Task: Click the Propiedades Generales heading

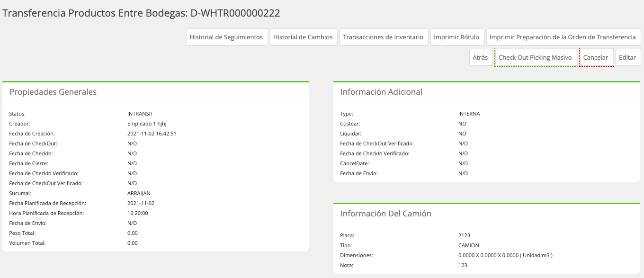Action: point(53,92)
